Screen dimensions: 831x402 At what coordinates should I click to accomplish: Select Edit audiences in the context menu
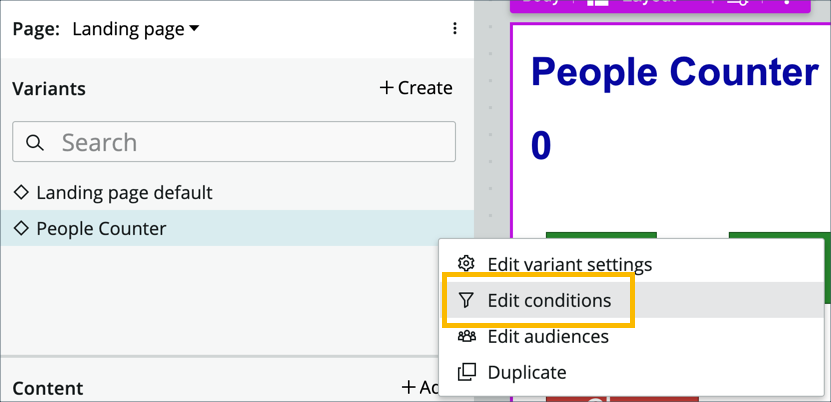coord(548,336)
